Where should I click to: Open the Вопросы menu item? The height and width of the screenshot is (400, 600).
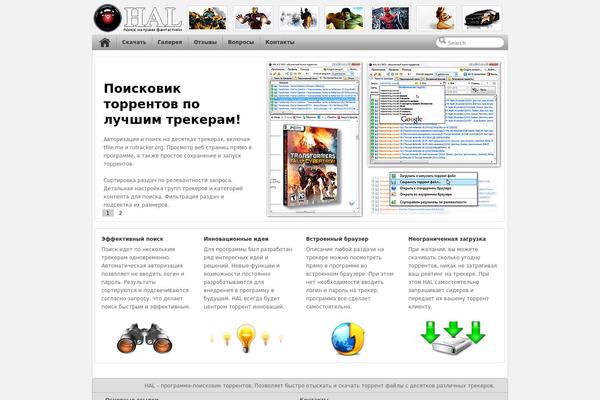pos(241,42)
